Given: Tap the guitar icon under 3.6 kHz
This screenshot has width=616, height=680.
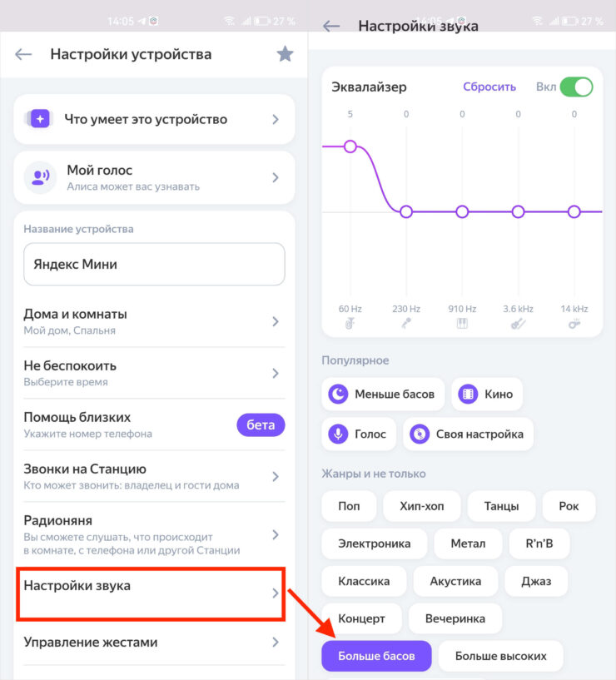Looking at the screenshot, I should coord(518,325).
